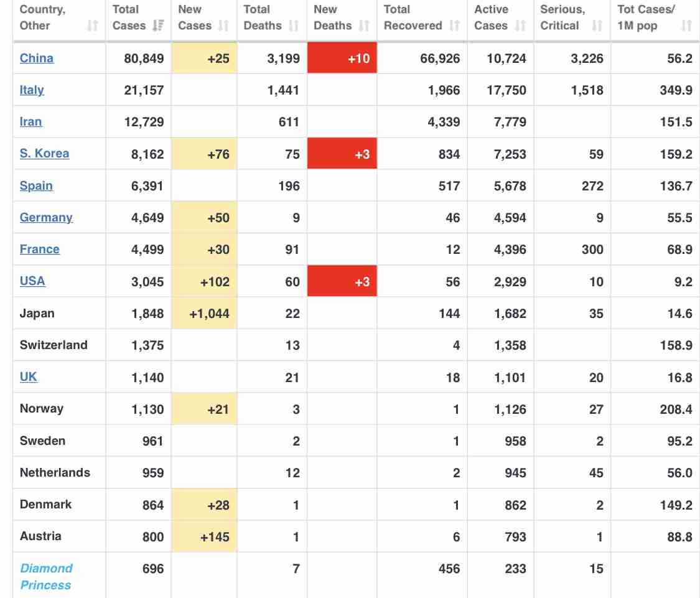Select Denmark's new cases +28
The image size is (700, 598).
[204, 505]
